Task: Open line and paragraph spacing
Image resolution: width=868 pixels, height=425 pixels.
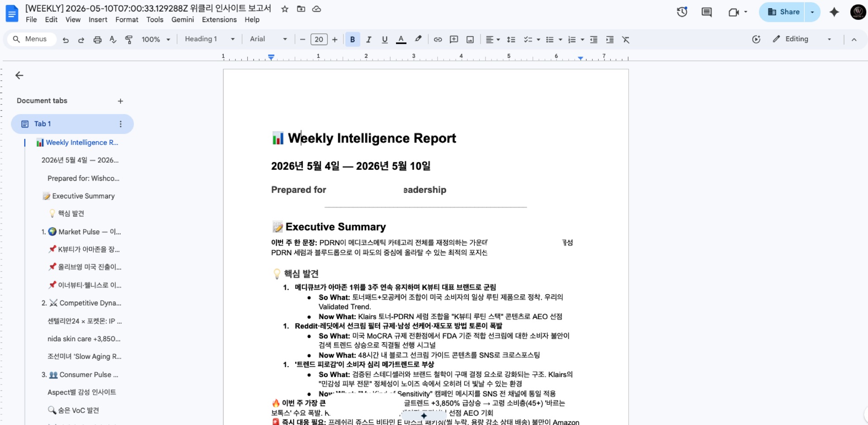Action: tap(511, 39)
